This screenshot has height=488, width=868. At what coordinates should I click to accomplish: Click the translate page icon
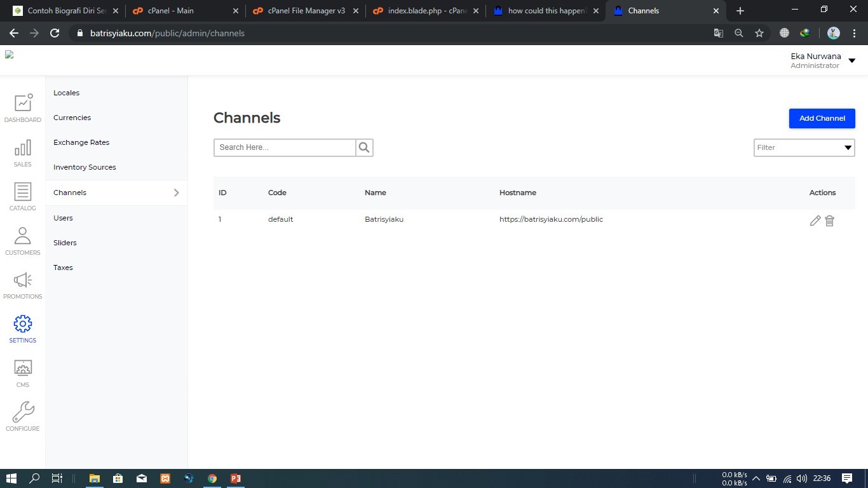pos(719,33)
